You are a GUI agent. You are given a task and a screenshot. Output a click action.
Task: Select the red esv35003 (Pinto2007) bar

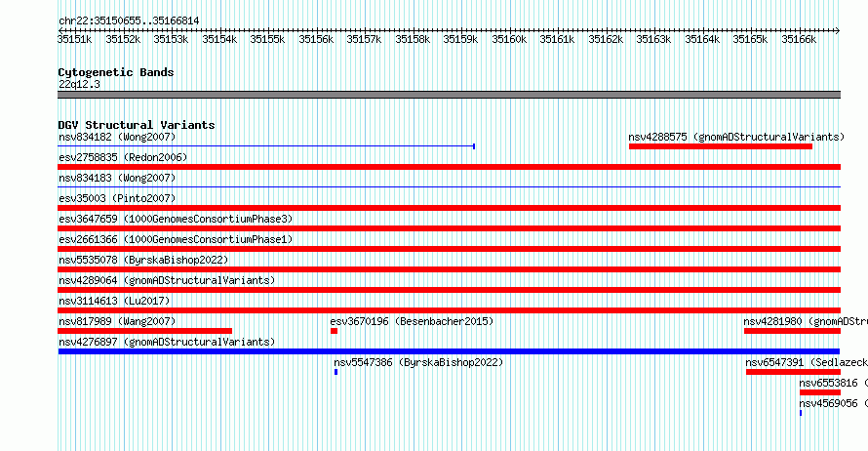[449, 208]
